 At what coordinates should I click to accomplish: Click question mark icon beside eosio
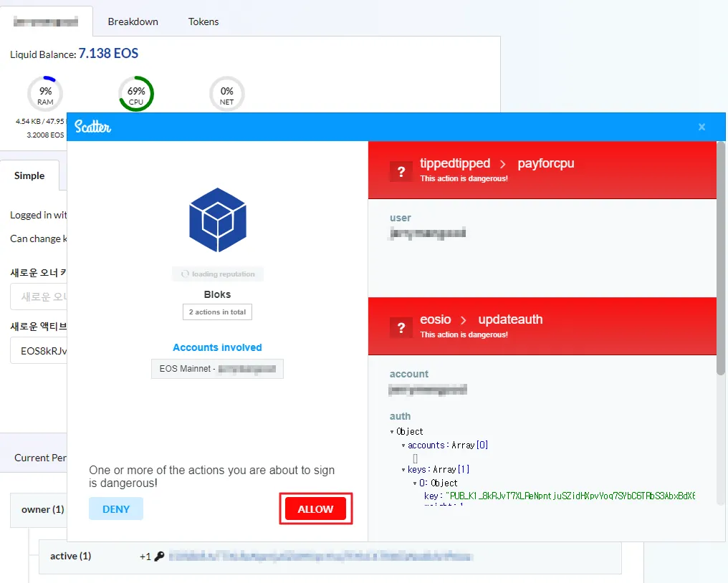click(401, 328)
